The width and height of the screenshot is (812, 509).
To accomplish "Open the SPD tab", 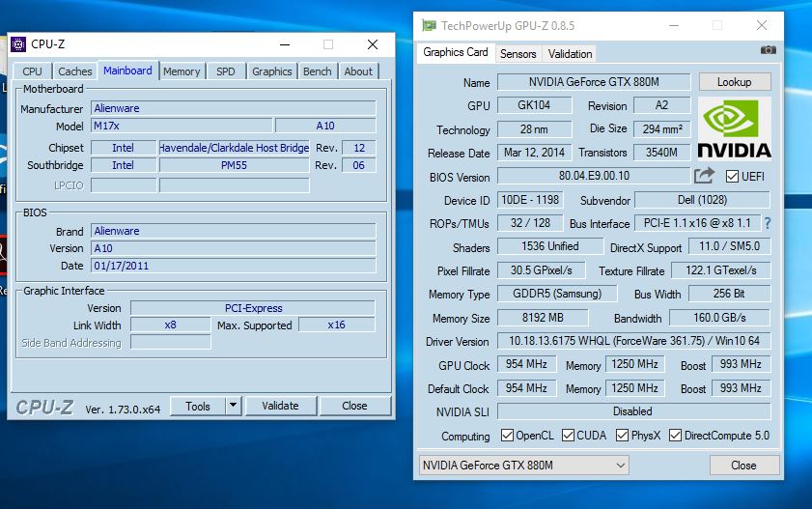I will coord(225,71).
